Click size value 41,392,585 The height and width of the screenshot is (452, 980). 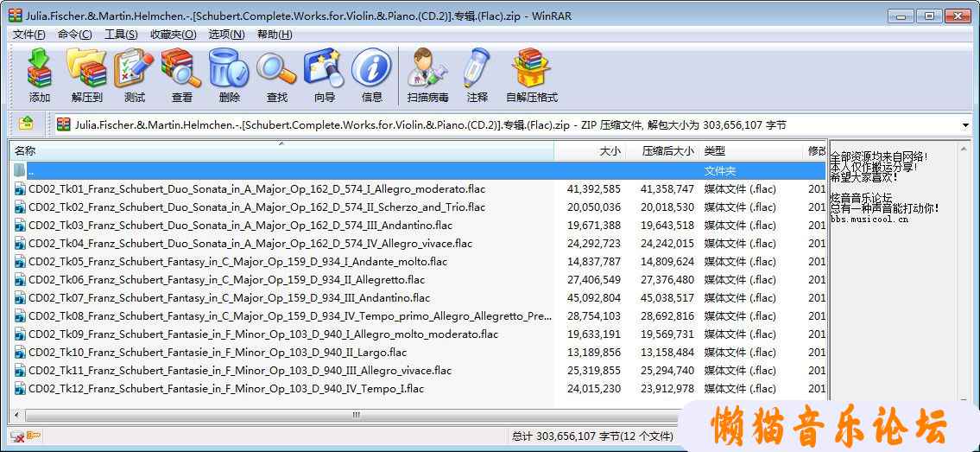click(594, 188)
